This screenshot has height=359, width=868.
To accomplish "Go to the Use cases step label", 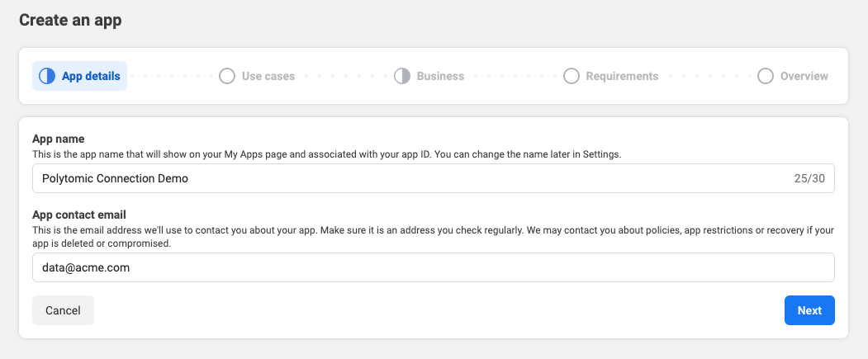I will point(268,76).
